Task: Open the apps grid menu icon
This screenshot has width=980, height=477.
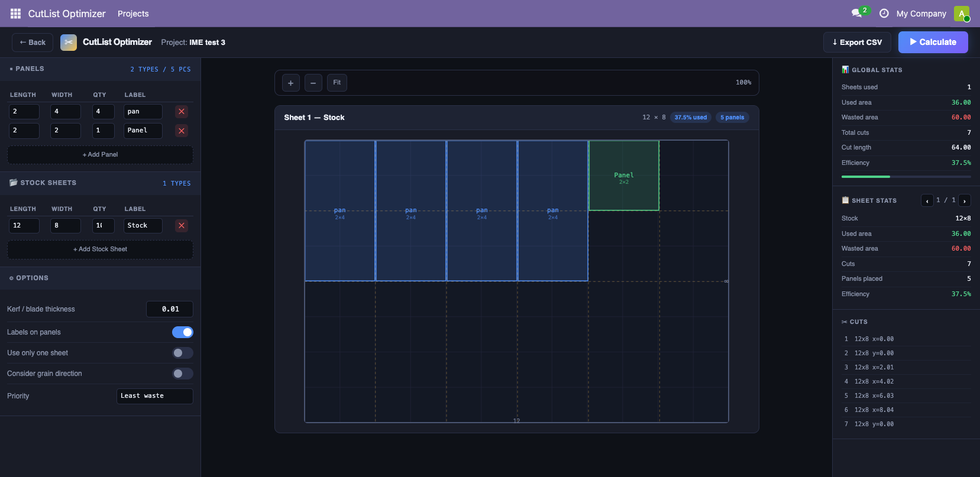Action: click(x=15, y=14)
